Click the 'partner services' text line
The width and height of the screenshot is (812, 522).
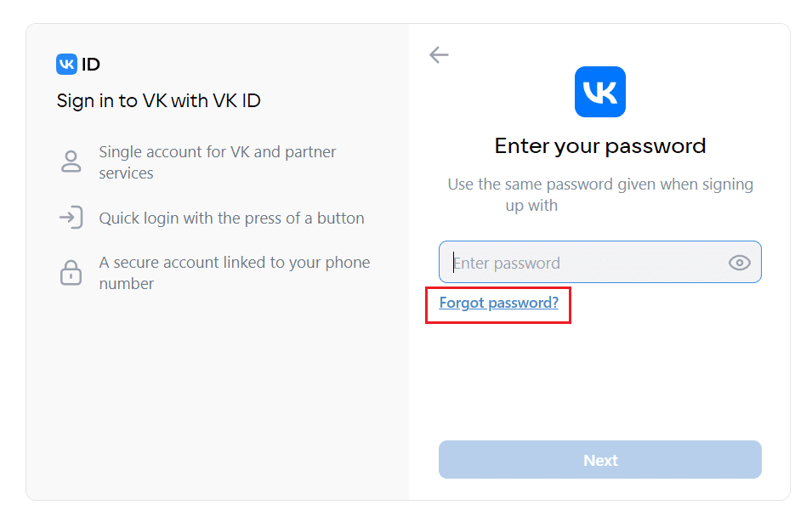point(127,173)
